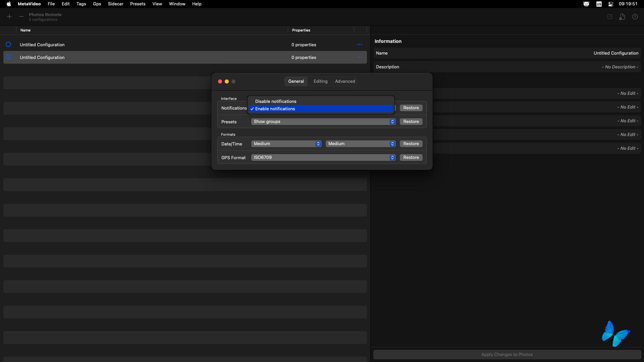The width and height of the screenshot is (644, 362).
Task: Click the edit pencil icon in toolbar
Action: tap(610, 17)
